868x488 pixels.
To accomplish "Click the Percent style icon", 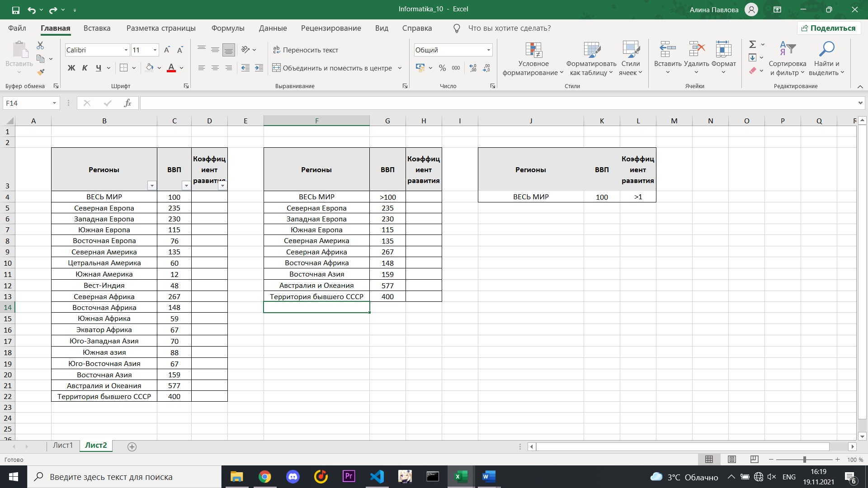I will click(x=442, y=68).
